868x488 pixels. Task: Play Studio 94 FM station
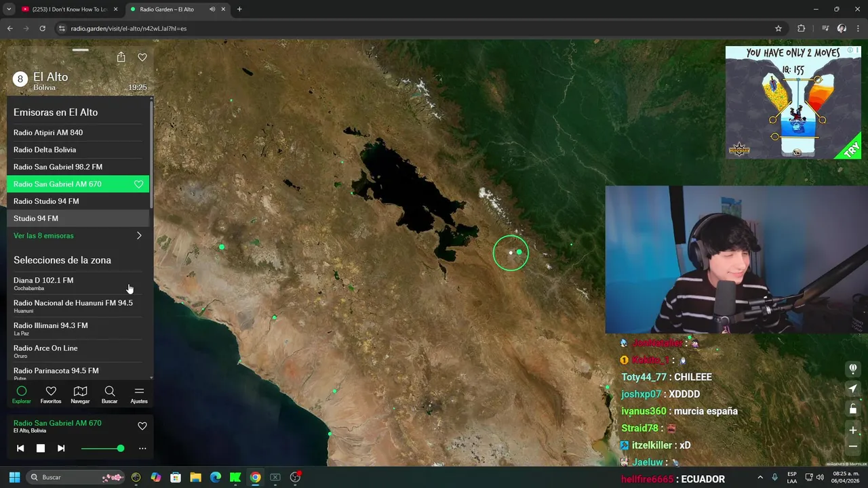78,218
